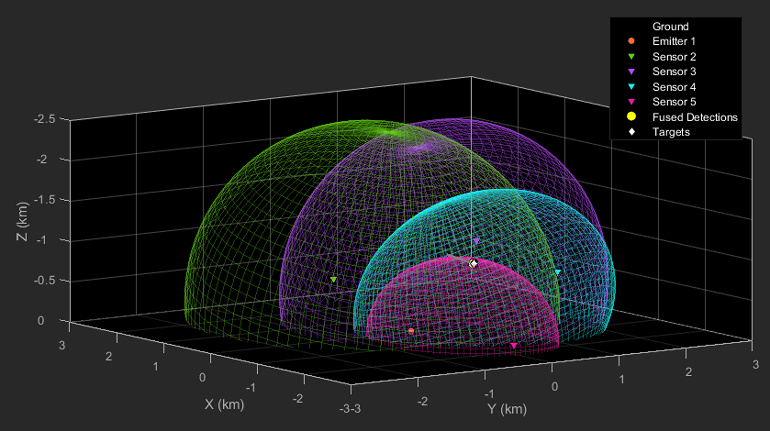Click the -2.5 tick label on Z axis
Screen dimensions: 770x431
tap(46, 119)
